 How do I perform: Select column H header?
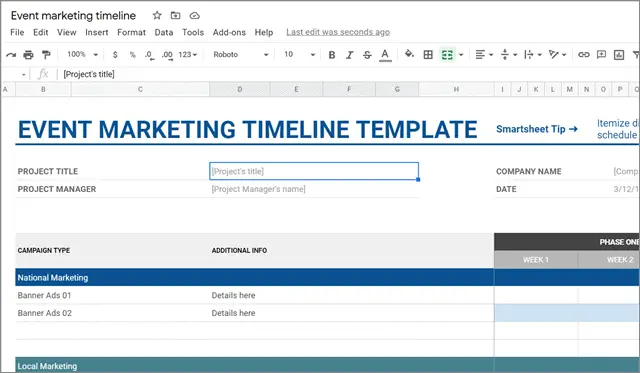pos(456,89)
